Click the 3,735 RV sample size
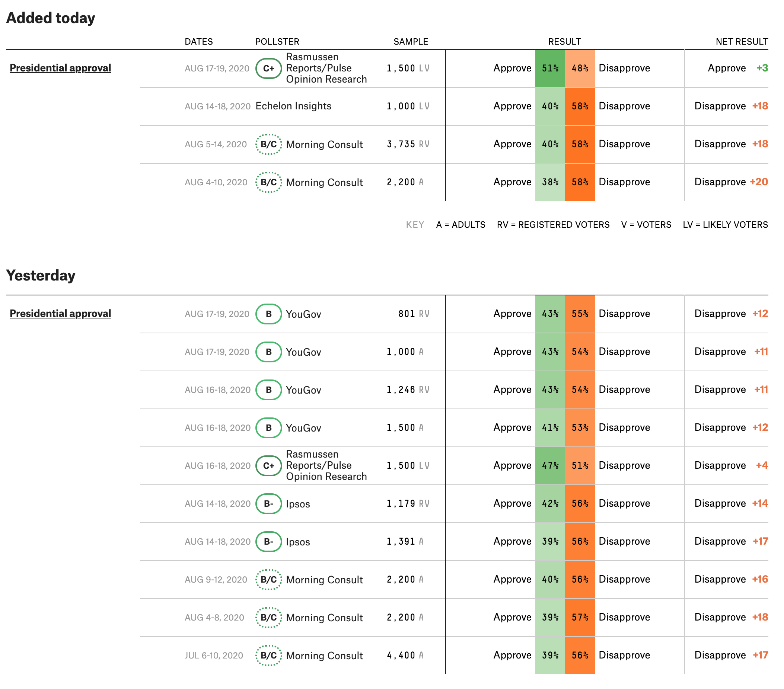This screenshot has width=784, height=689. coord(408,144)
